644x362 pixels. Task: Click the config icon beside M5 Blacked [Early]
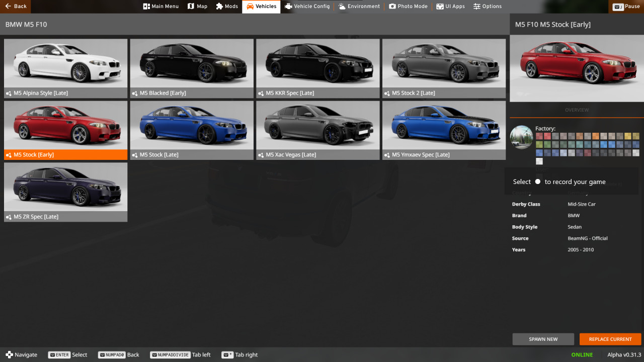[135, 93]
